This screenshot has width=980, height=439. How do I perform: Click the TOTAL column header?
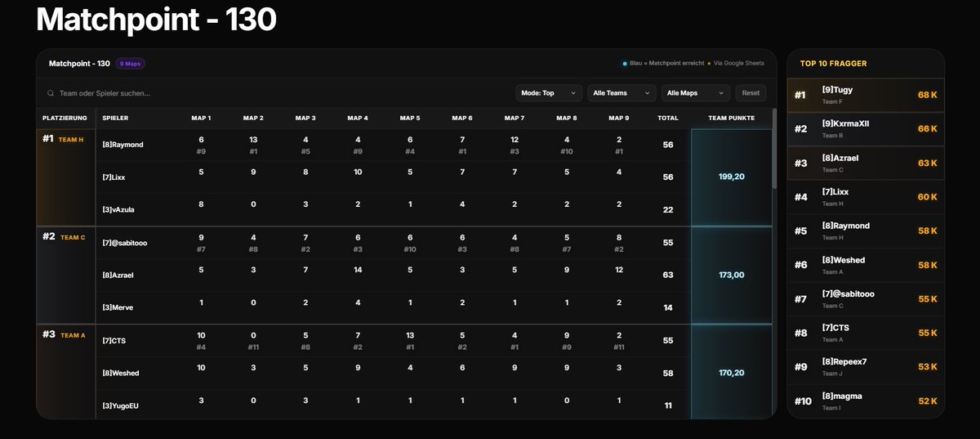[668, 119]
